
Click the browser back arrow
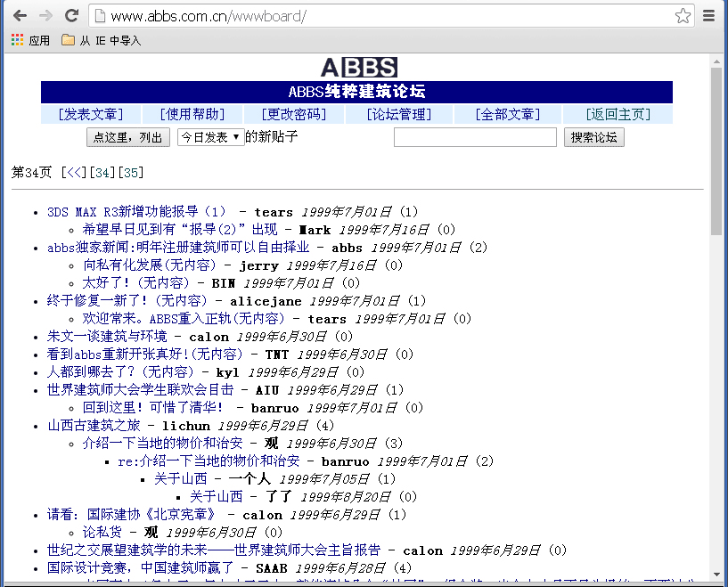pyautogui.click(x=20, y=16)
